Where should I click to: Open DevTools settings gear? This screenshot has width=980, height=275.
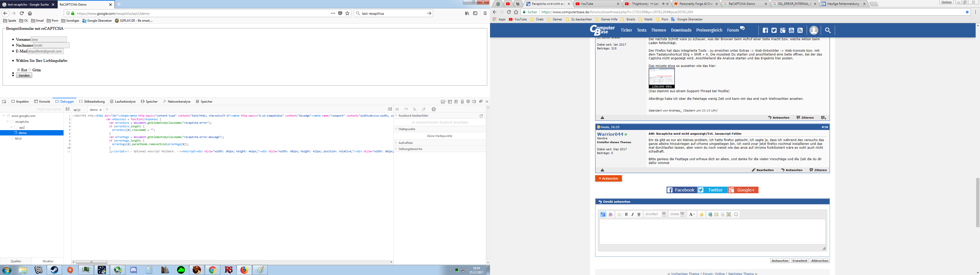click(468, 102)
